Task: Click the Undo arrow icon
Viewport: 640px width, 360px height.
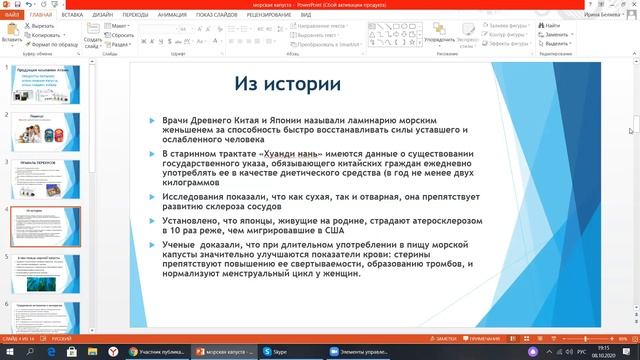Action: [x=29, y=4]
